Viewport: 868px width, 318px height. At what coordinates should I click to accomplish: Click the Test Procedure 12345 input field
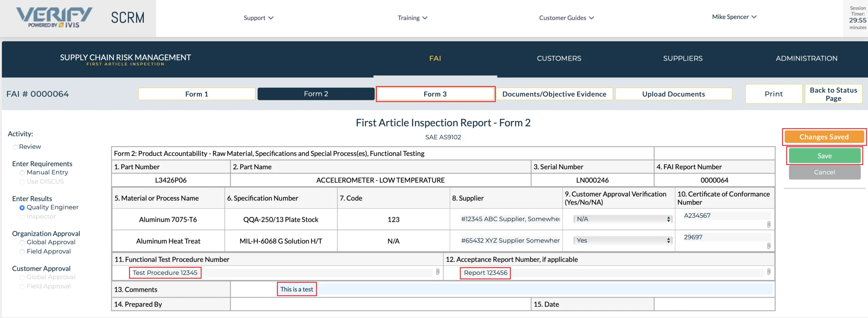click(281, 273)
